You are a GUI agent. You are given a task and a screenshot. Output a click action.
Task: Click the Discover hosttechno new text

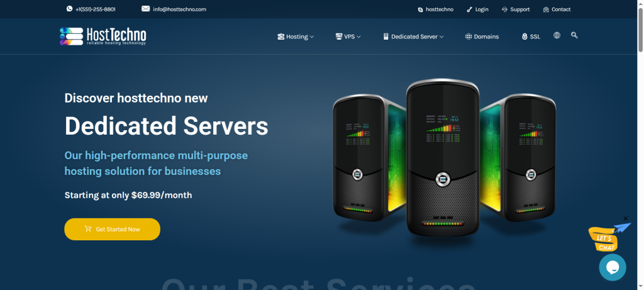point(136,98)
